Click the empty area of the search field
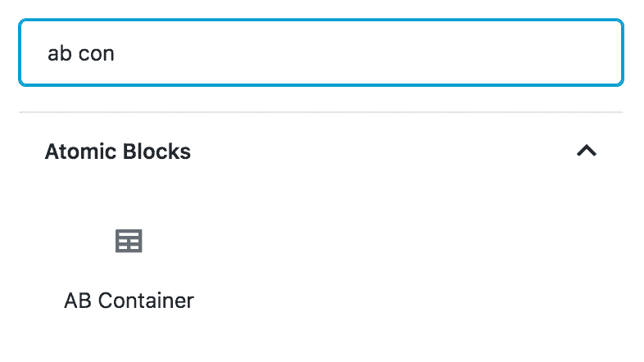The width and height of the screenshot is (644, 362). [370, 52]
